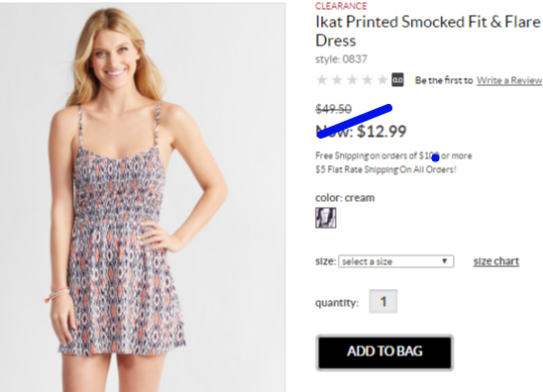Click the $49.50 original price
This screenshot has height=392, width=543.
(333, 109)
